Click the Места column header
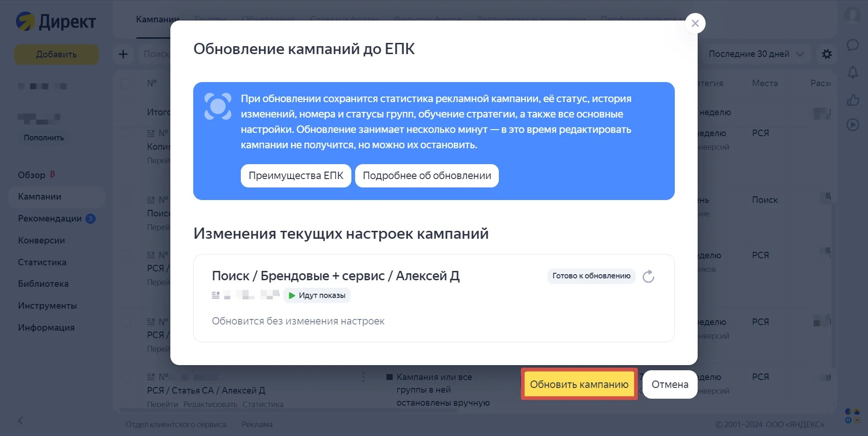This screenshot has height=436, width=868. pos(765,83)
